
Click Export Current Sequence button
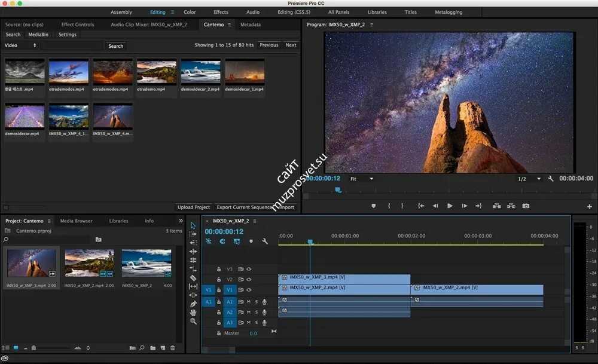pyautogui.click(x=245, y=207)
